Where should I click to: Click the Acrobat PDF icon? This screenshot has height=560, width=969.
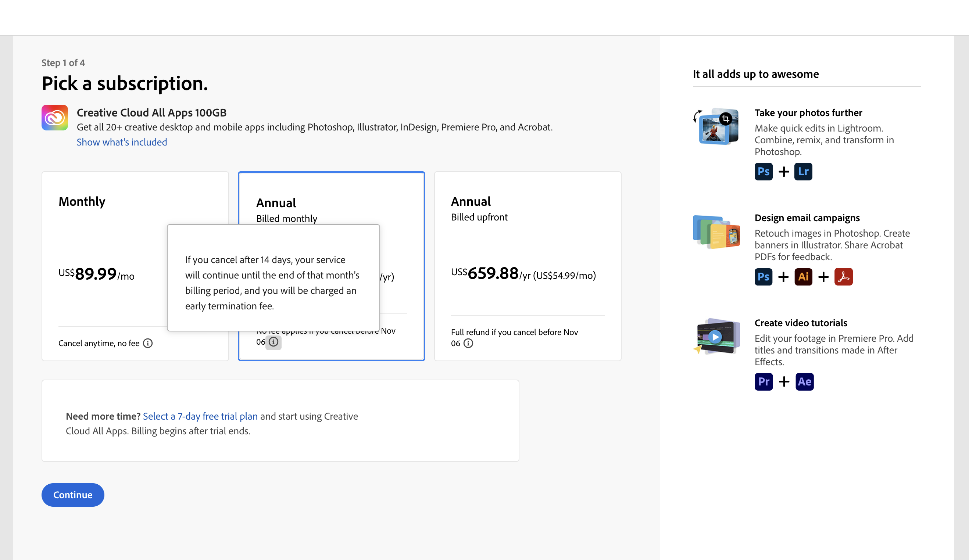click(x=843, y=277)
